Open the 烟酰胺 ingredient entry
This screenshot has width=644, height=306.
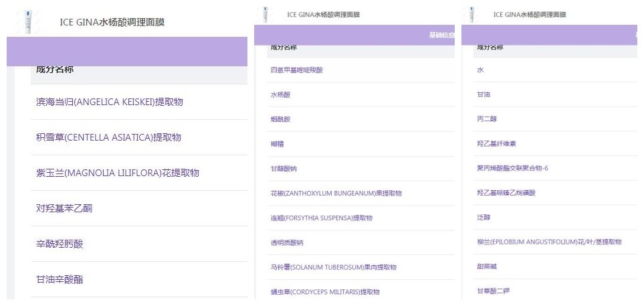(x=280, y=119)
